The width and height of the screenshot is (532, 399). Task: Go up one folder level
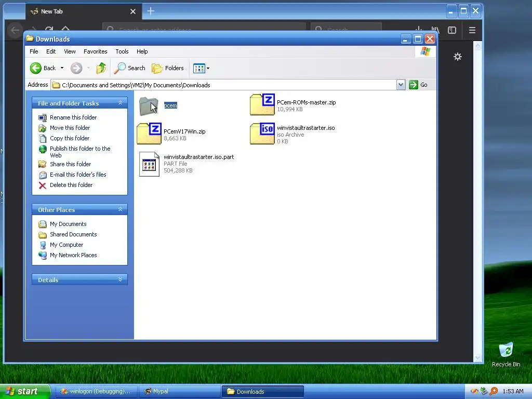point(101,68)
